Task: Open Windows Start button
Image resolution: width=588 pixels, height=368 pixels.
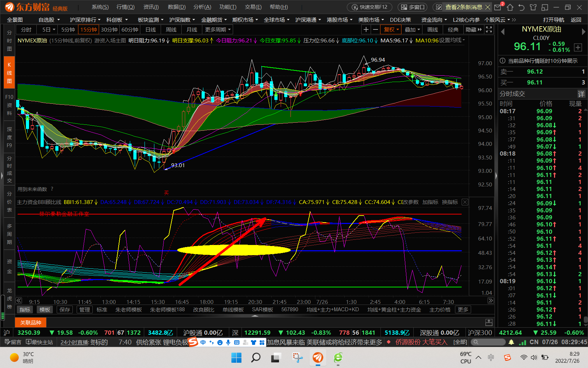Action: pos(236,357)
